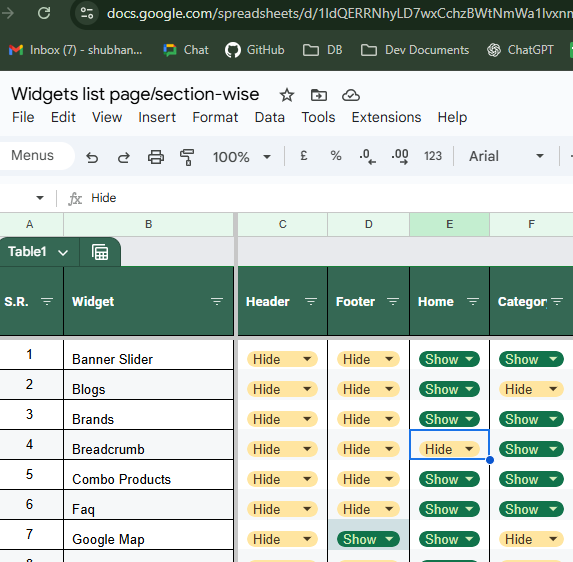Open Google Map Footer Show dropdown
573x562 pixels.
click(368, 539)
